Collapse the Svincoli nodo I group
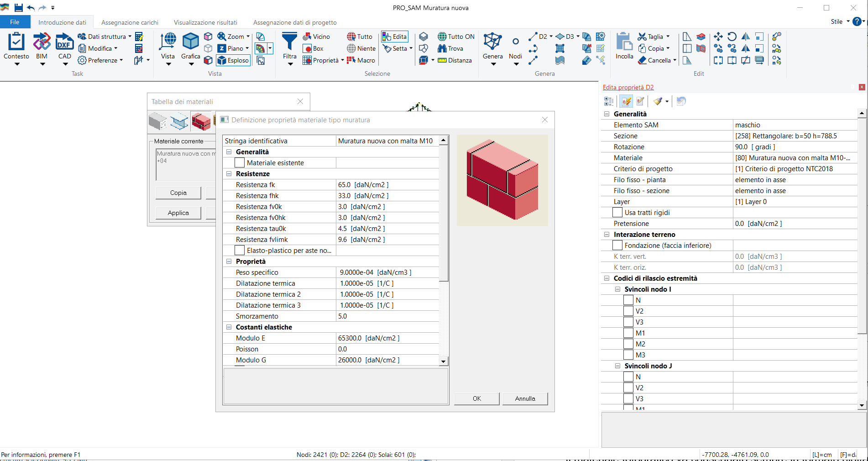This screenshot has width=868, height=461. 617,289
